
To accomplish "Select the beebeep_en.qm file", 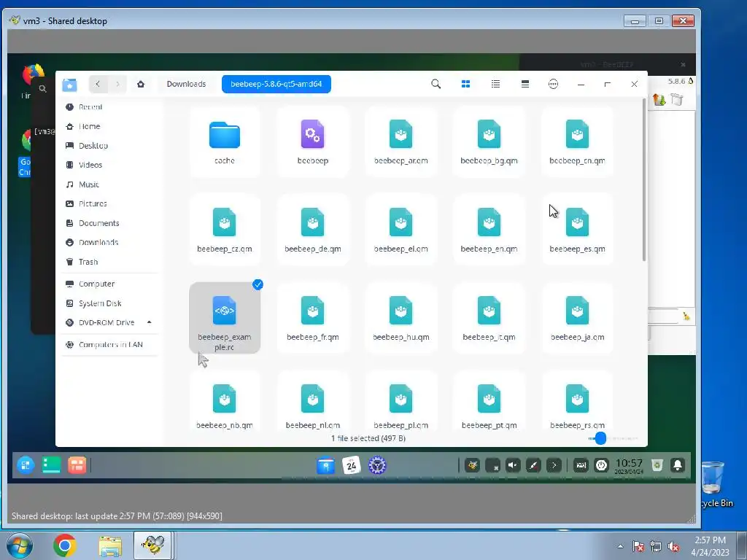I will click(x=489, y=230).
